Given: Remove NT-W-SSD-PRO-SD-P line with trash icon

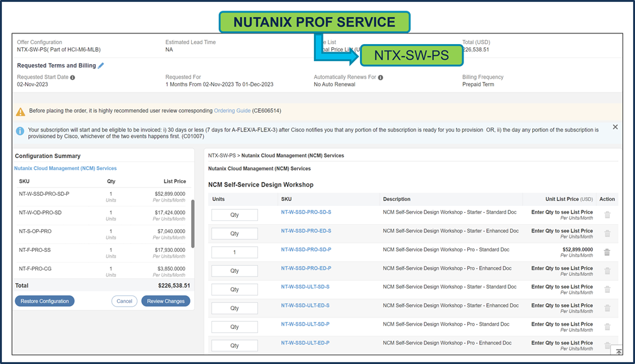Looking at the screenshot, I should pyautogui.click(x=607, y=253).
